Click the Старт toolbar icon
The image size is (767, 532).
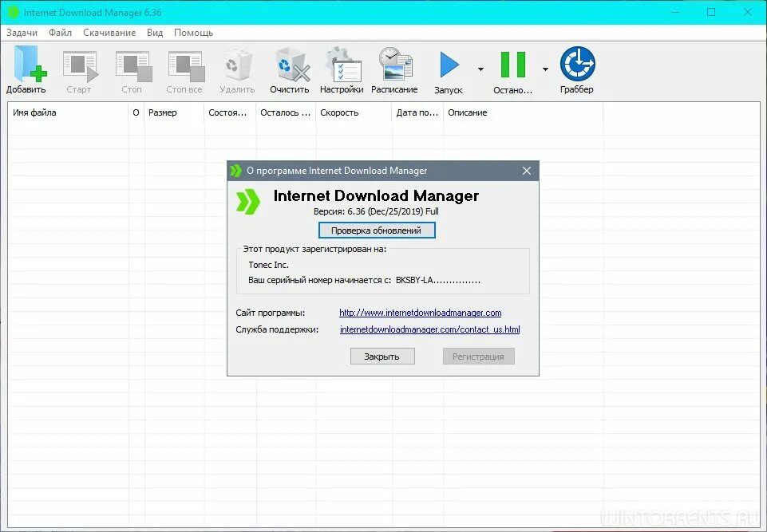click(x=81, y=66)
